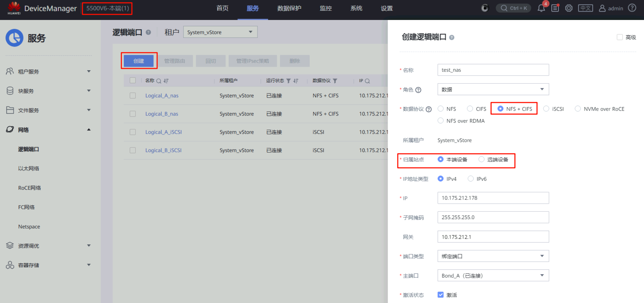Switch to the monitoring tab 监控
Screen dimensions: 644x303
(326, 8)
